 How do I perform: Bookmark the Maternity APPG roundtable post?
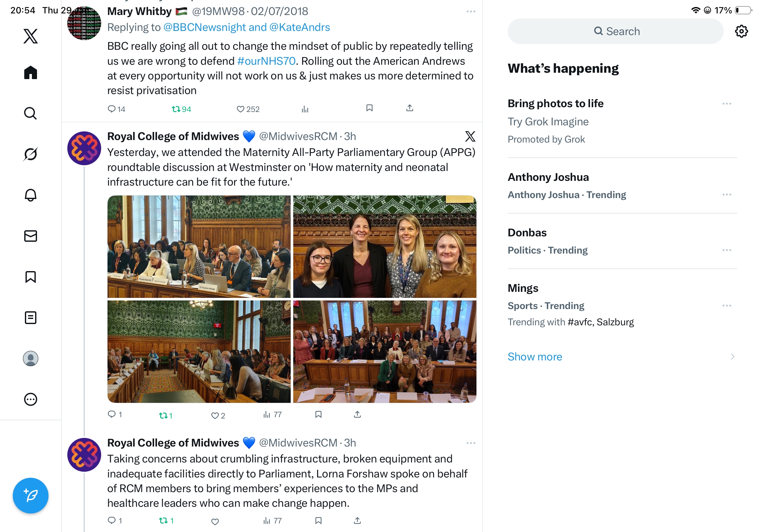tap(318, 414)
